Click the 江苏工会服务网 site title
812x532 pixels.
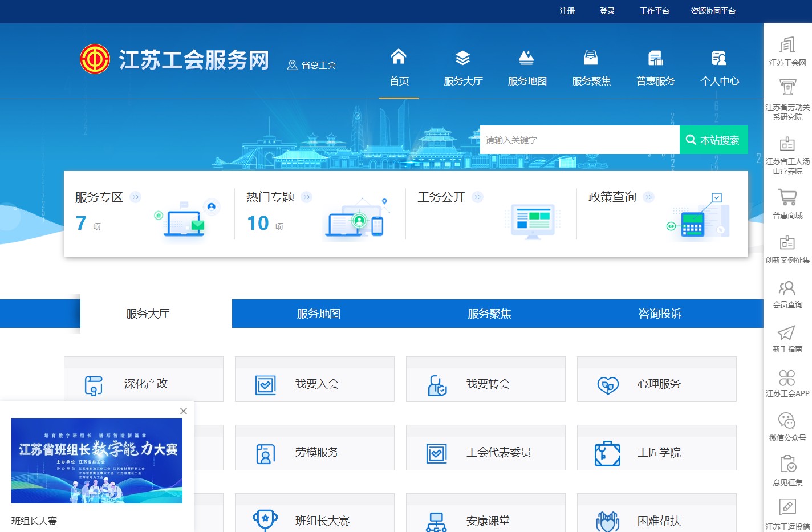pos(194,60)
